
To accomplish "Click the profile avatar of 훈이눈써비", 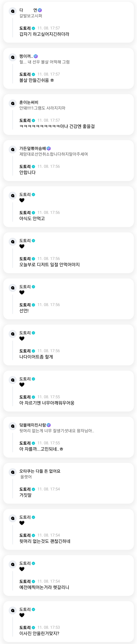I will tap(12, 104).
